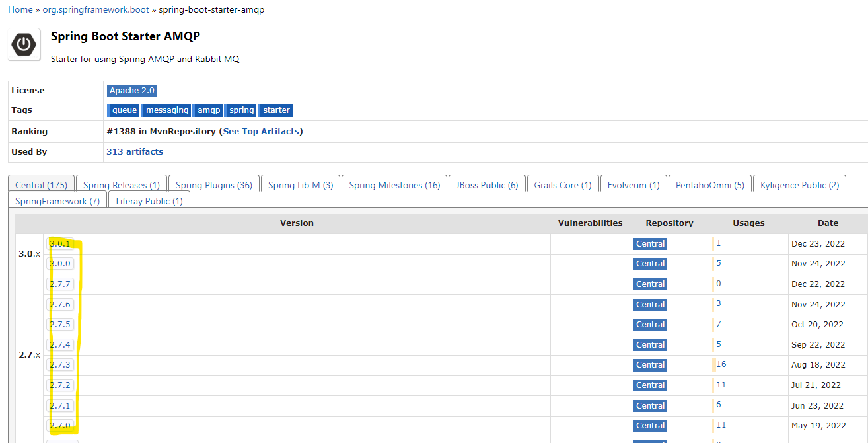Switch to the Kyligence Public (2) tab

799,185
